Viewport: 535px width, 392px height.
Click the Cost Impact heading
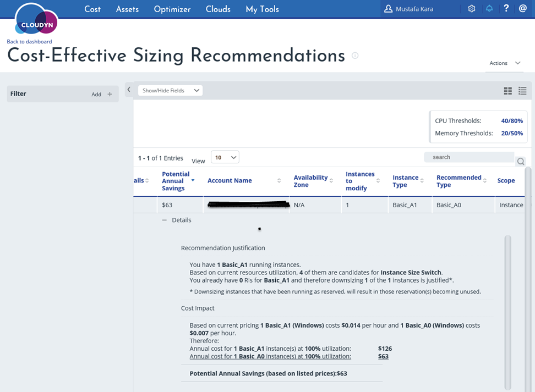pyautogui.click(x=198, y=308)
